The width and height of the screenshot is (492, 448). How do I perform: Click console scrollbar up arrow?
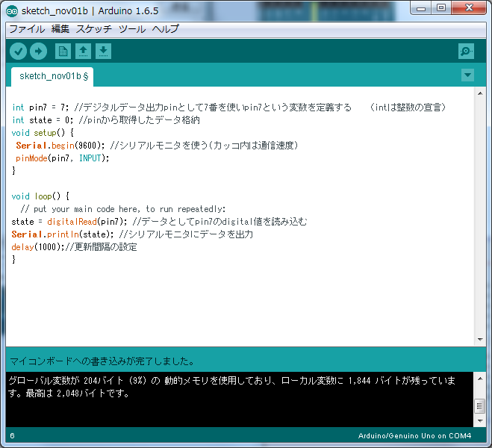click(480, 379)
